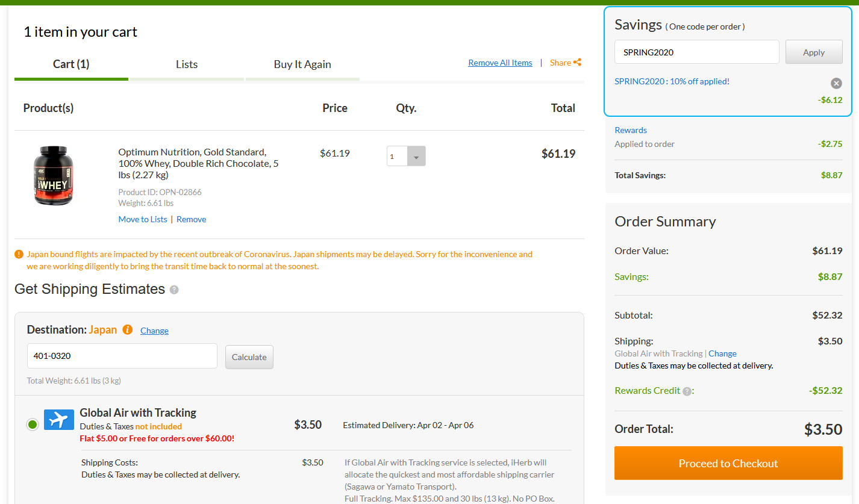Click Proceed to Checkout button
The width and height of the screenshot is (859, 504).
(728, 463)
